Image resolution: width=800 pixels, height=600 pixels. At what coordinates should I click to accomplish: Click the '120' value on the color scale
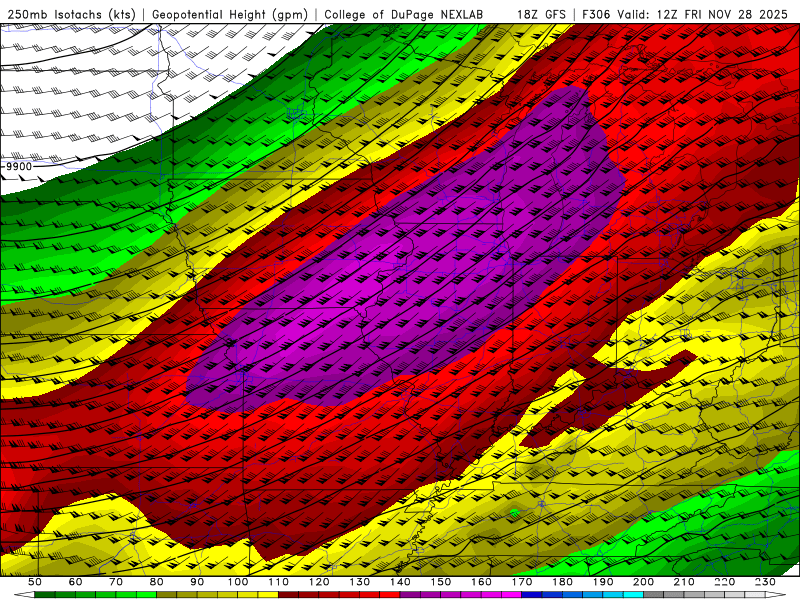pos(319,582)
